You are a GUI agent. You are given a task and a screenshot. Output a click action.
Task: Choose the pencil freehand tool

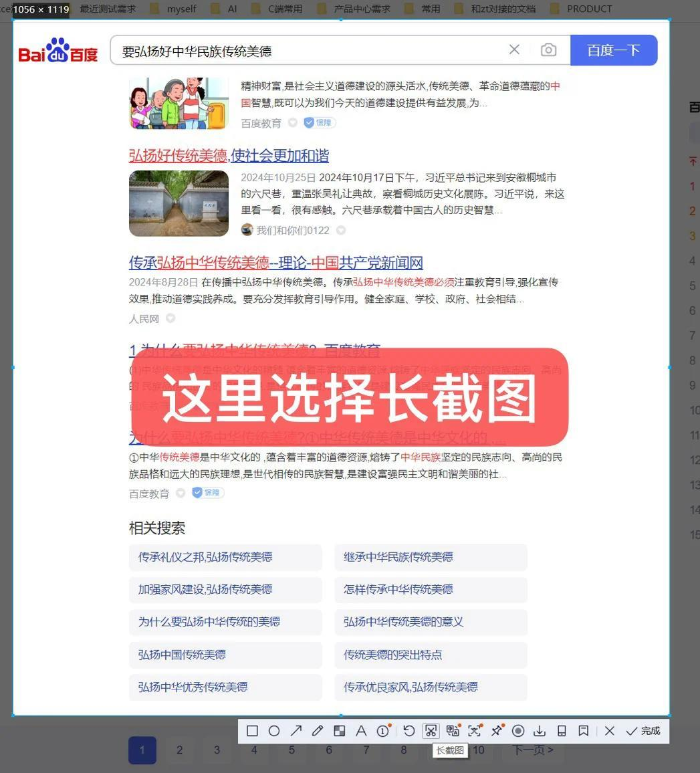click(318, 731)
